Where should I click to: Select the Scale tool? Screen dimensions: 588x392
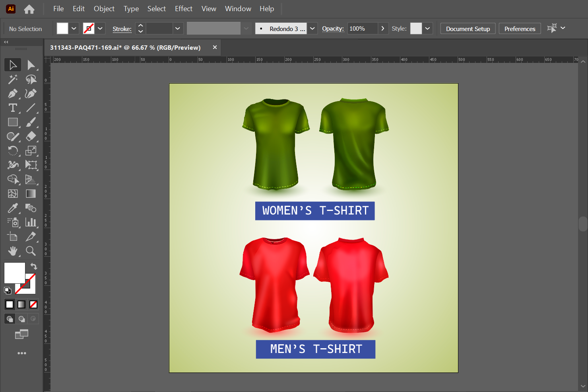point(31,151)
